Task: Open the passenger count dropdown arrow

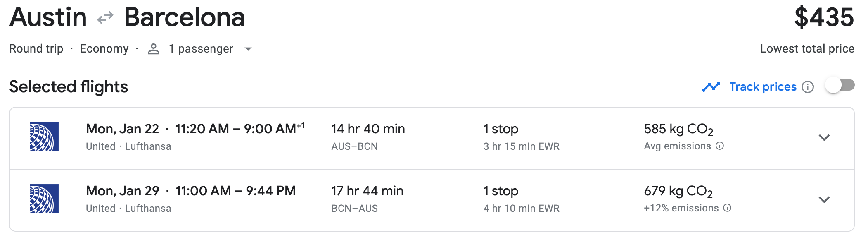Action: coord(248,49)
